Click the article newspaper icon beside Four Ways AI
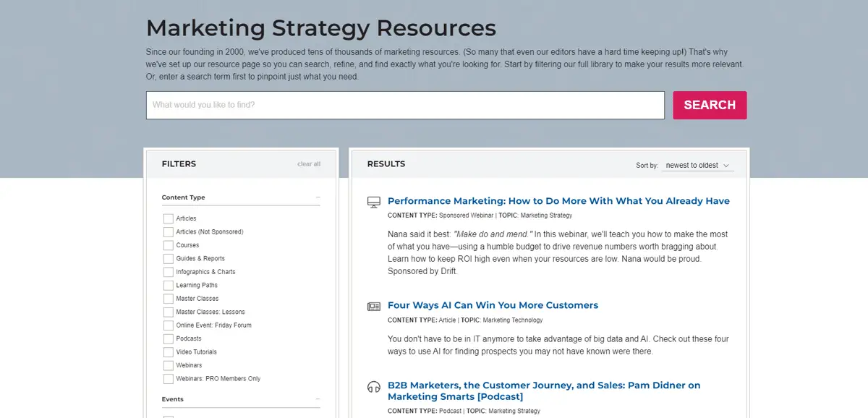Screen dimensions: 868x418 point(373,306)
